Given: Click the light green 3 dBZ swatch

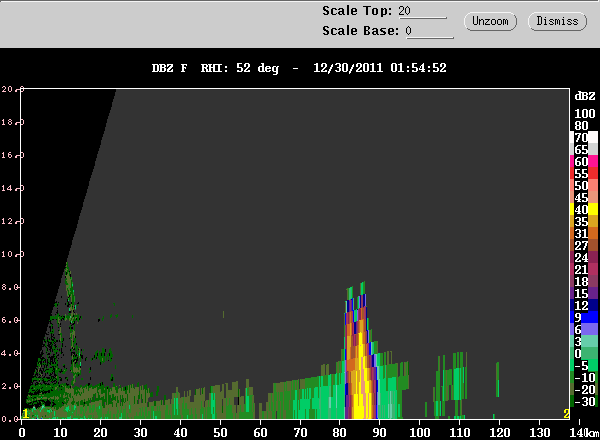Looking at the screenshot, I should [x=580, y=341].
